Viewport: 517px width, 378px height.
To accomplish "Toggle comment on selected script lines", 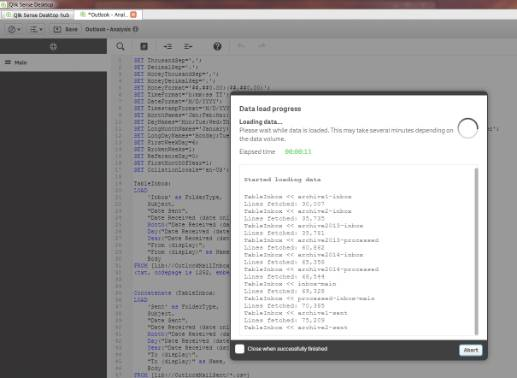I will (144, 46).
